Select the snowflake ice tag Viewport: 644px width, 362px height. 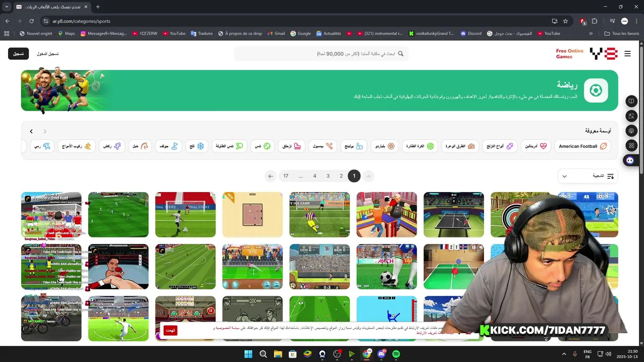click(x=196, y=146)
